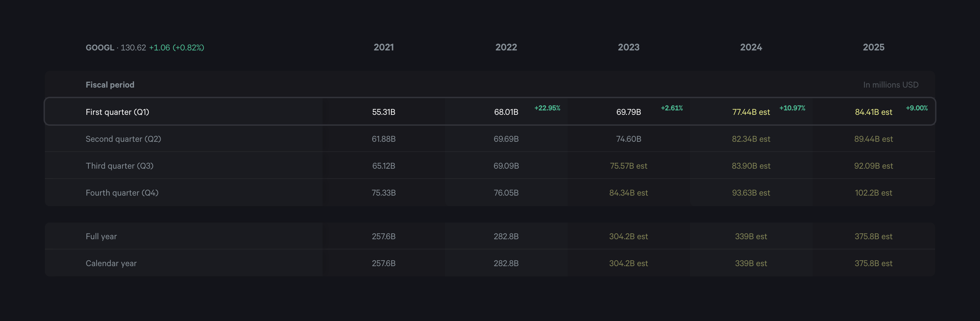
Task: Click the 2025 Q4 estimate 102.2B est
Action: (x=873, y=193)
